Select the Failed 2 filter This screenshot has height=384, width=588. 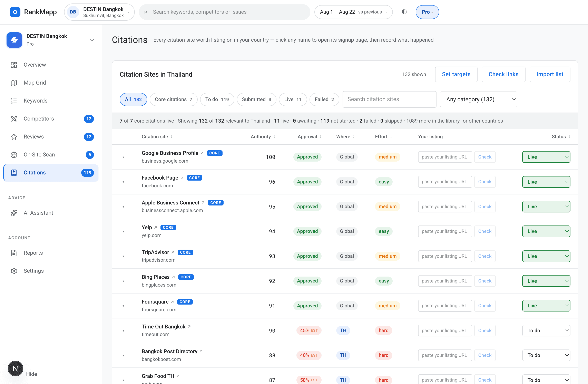(x=324, y=99)
